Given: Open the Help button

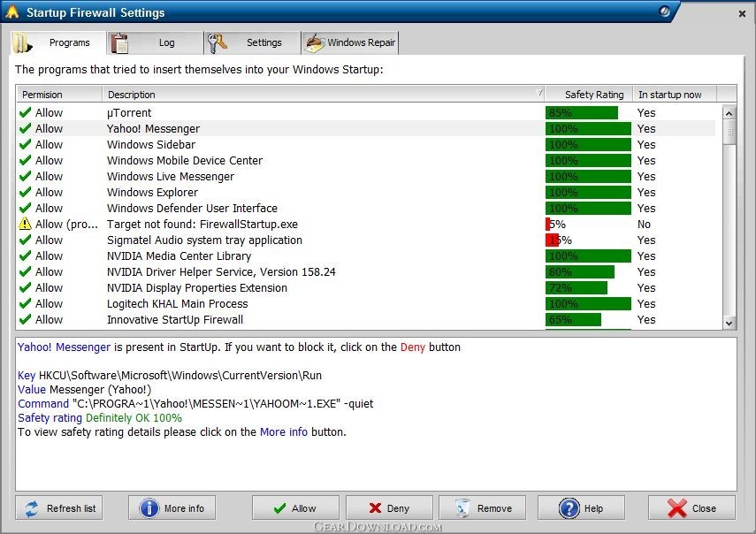Looking at the screenshot, I should [x=582, y=508].
